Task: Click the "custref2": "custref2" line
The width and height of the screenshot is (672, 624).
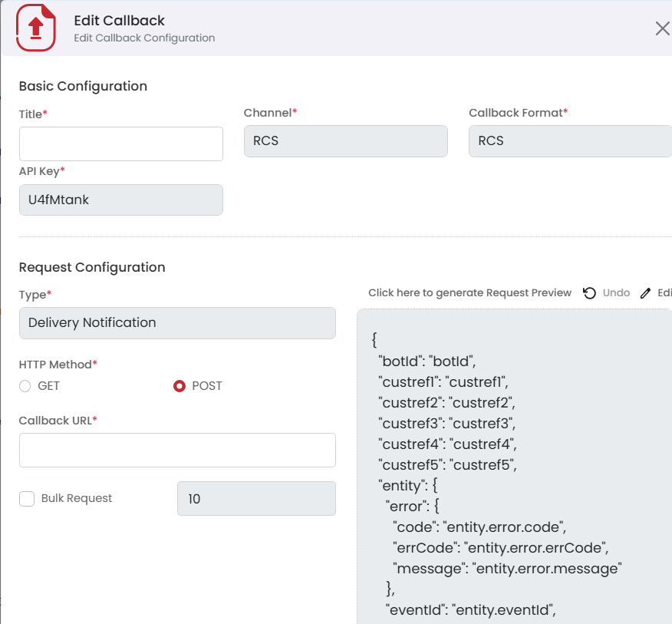Action: (x=446, y=403)
